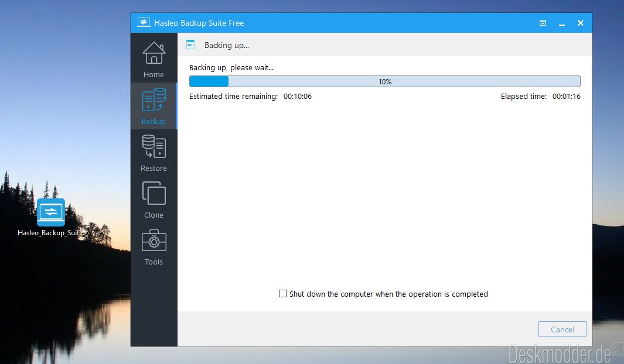
Task: Open the Restore section
Action: click(x=154, y=153)
